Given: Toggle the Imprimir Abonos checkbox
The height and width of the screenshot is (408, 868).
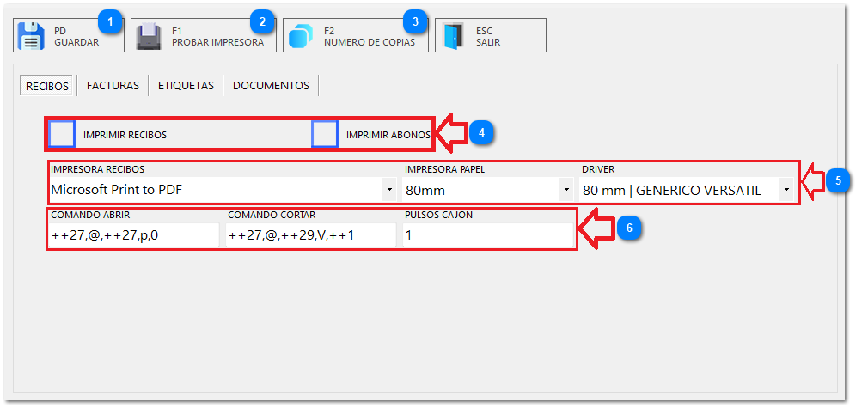Looking at the screenshot, I should pyautogui.click(x=324, y=135).
